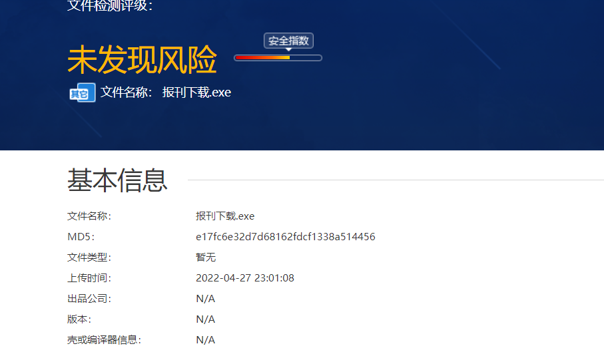
Task: Click the blue 其它 file type icon
Action: 83,92
